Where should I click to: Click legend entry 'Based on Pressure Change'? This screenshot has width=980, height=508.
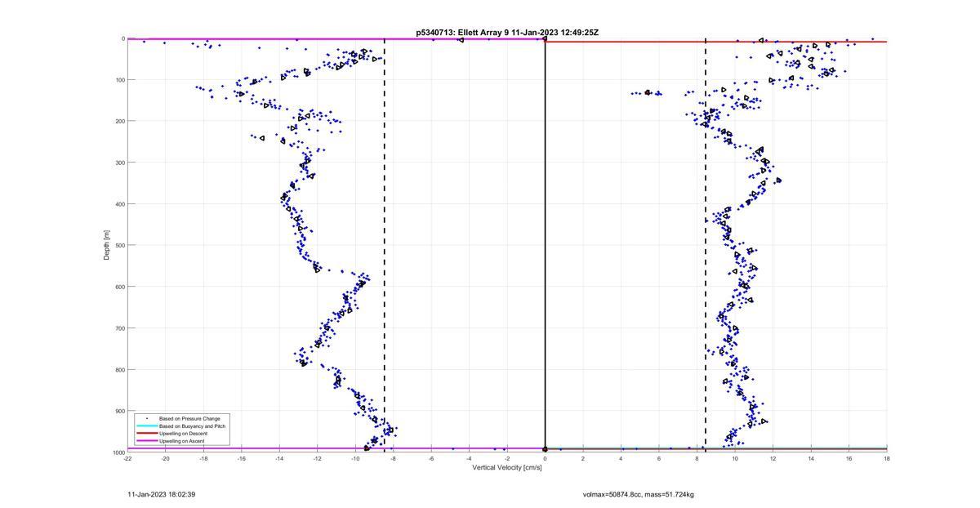pos(189,418)
